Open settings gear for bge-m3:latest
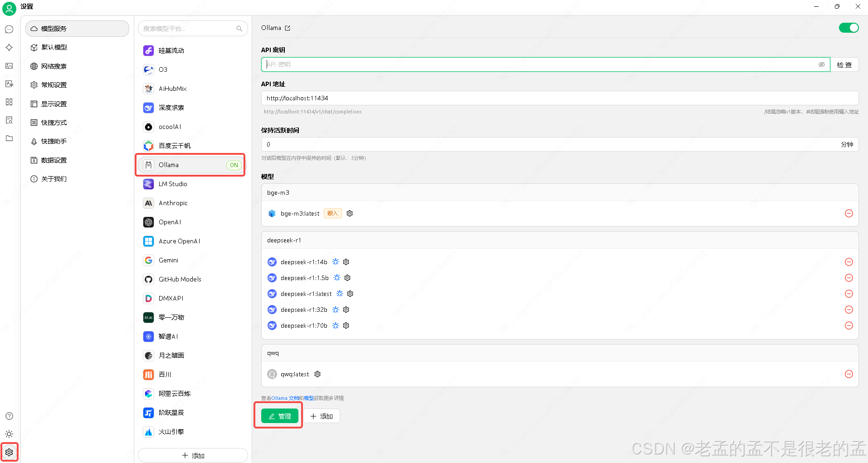Viewport: 868px width, 463px height. click(350, 213)
